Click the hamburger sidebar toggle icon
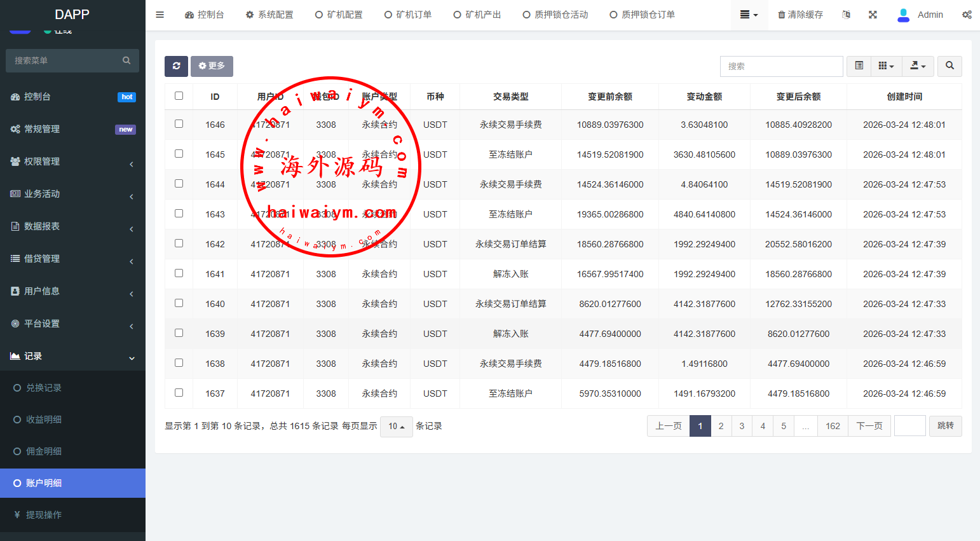 160,15
